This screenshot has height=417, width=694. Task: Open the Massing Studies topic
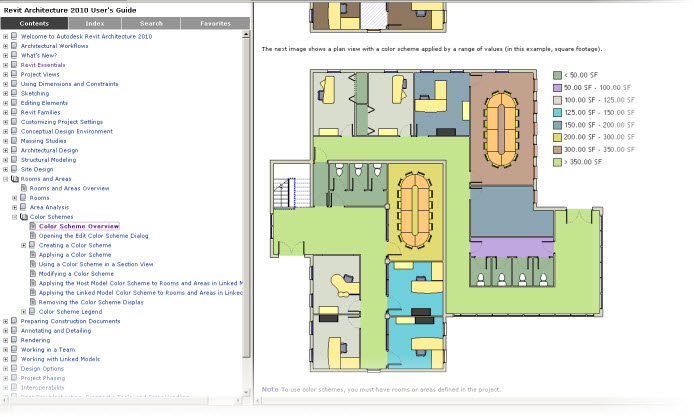pyautogui.click(x=43, y=141)
